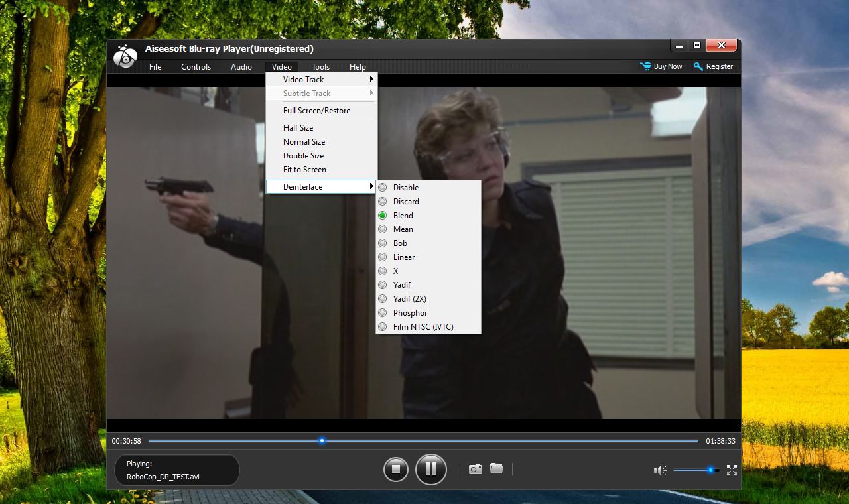Close the open Video menu
849x504 pixels.
(x=282, y=67)
